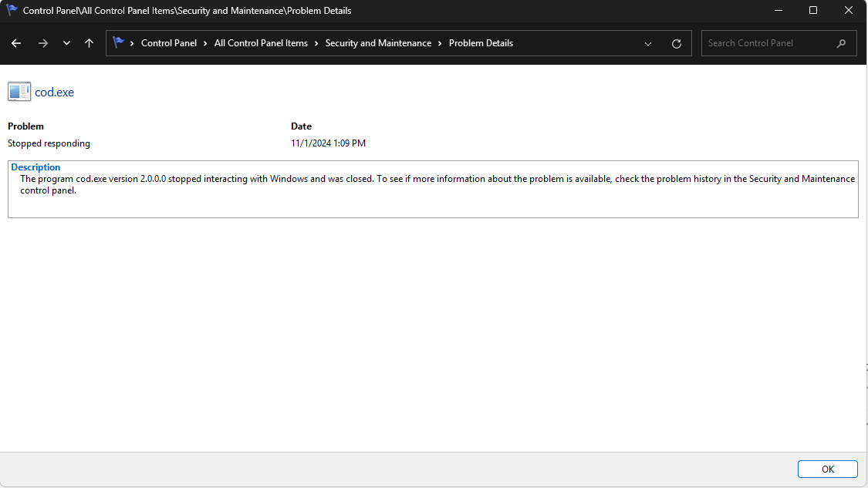
Task: Open recent locations dropdown chevron
Action: coord(66,43)
